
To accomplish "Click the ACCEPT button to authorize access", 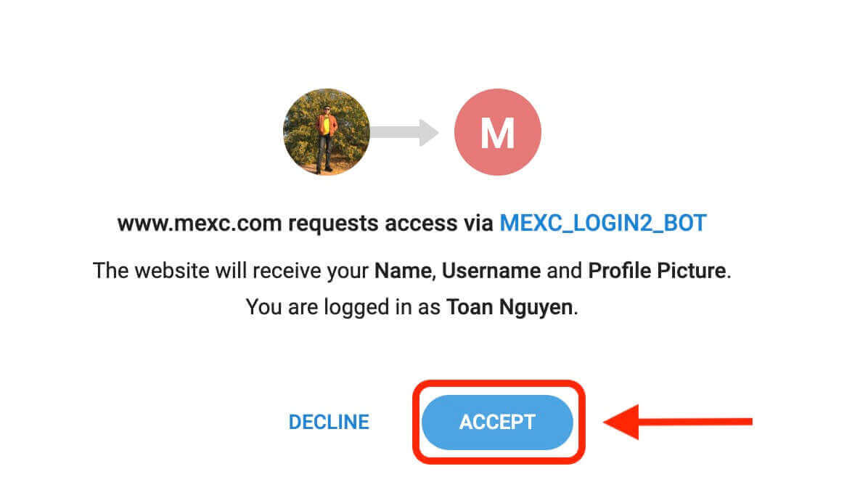I will pos(497,422).
